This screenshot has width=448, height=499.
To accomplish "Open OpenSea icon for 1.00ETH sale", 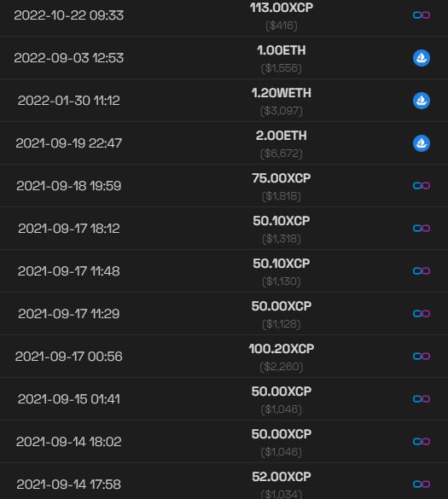I will click(422, 58).
